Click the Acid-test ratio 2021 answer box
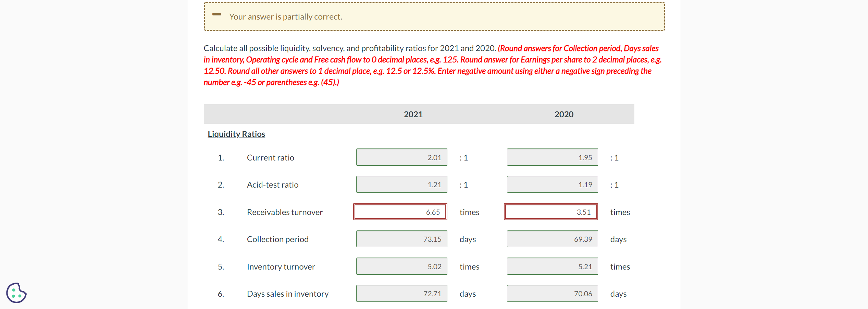868x309 pixels. pyautogui.click(x=401, y=184)
